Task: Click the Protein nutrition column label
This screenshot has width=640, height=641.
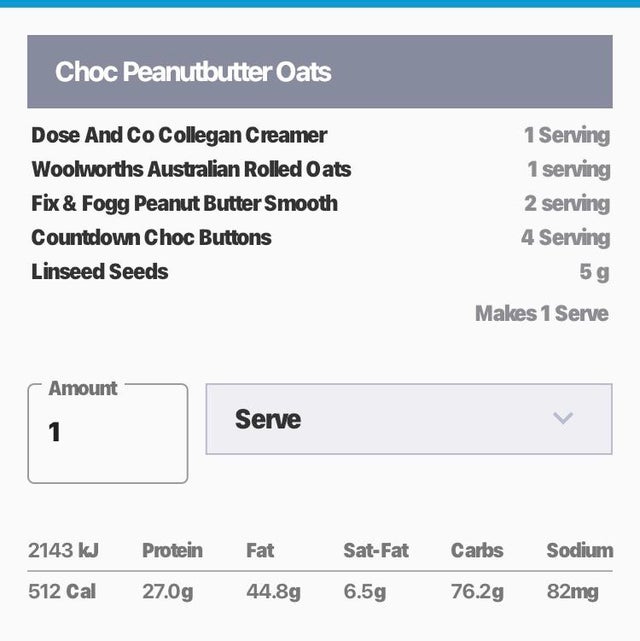Action: click(x=172, y=550)
